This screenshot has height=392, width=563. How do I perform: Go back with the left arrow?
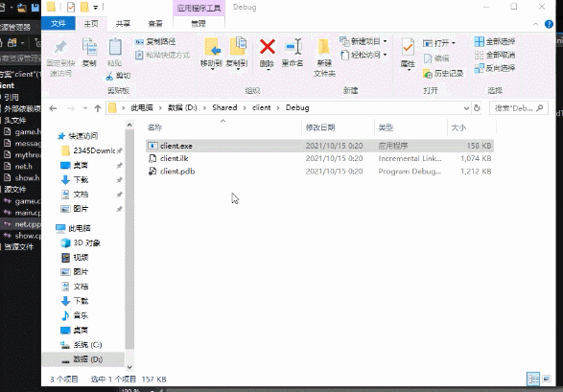(x=53, y=108)
